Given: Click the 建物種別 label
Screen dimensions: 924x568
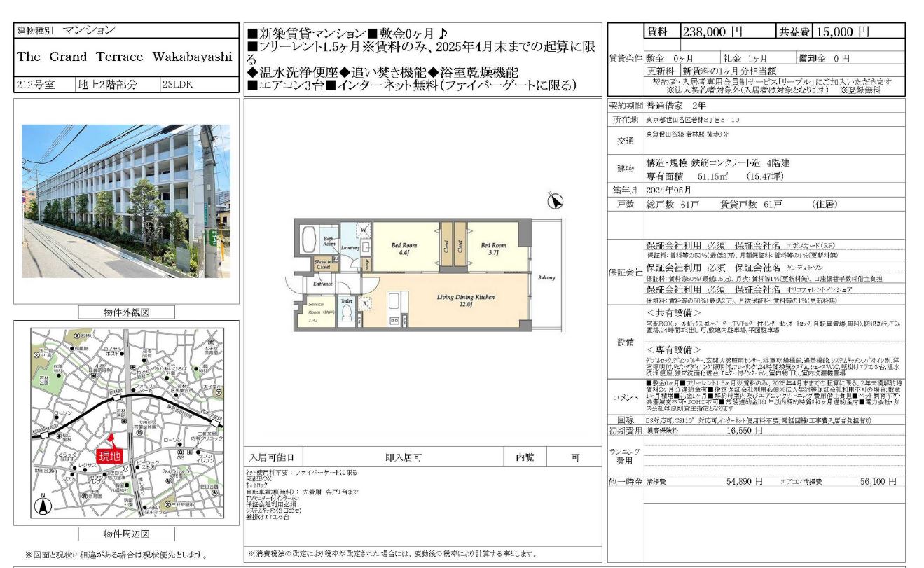Looking at the screenshot, I should 34,31.
